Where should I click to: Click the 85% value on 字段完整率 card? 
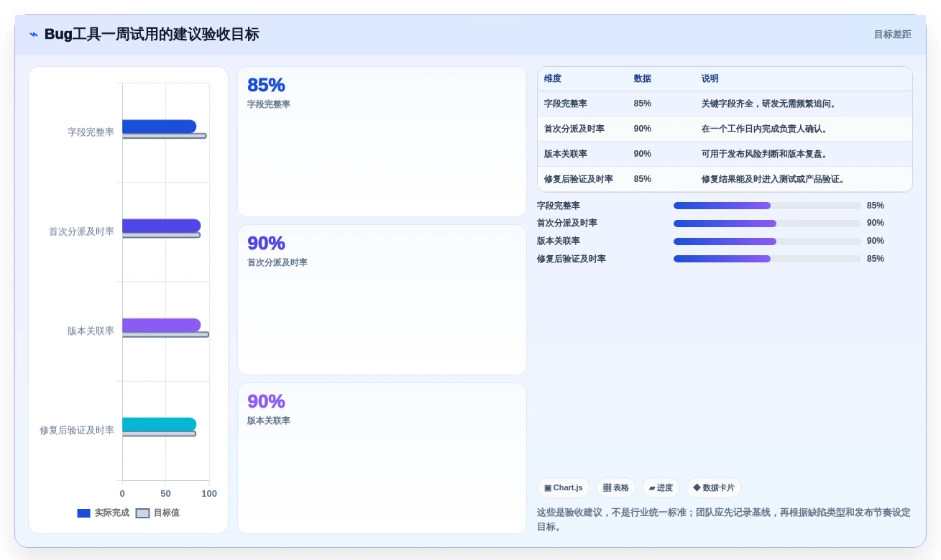coord(266,85)
